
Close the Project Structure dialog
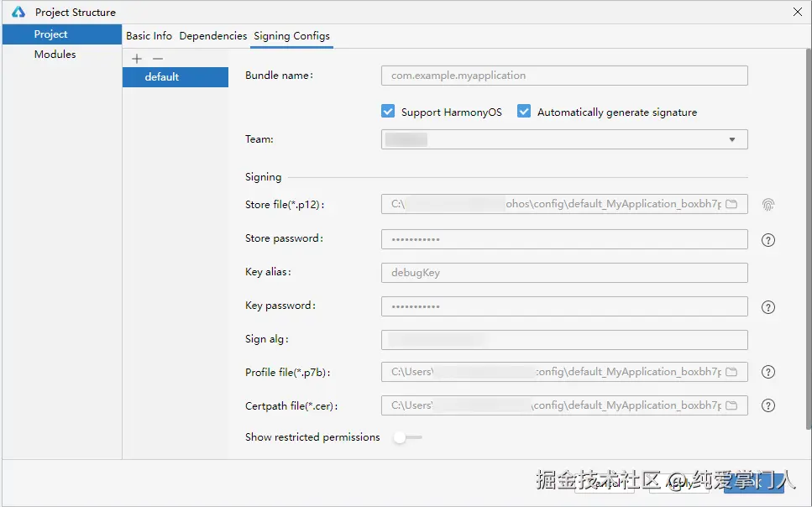pos(798,12)
